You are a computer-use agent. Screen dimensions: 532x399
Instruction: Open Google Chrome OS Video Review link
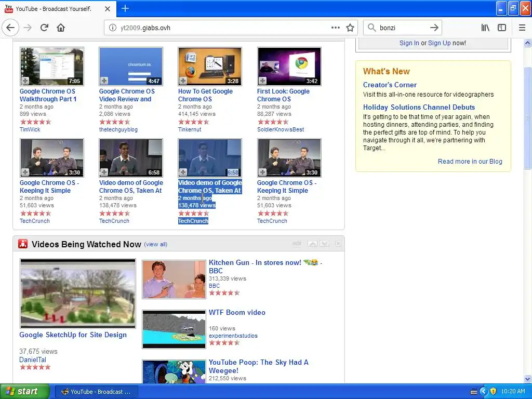coord(127,95)
